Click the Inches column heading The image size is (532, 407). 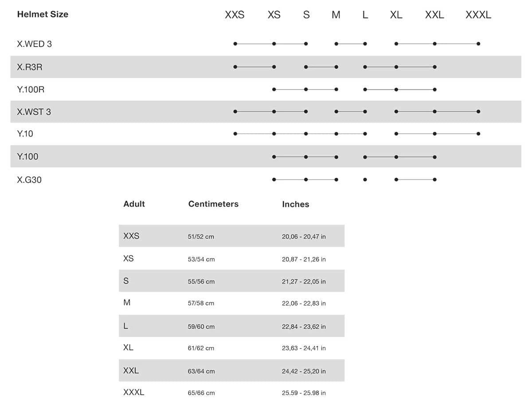click(295, 204)
